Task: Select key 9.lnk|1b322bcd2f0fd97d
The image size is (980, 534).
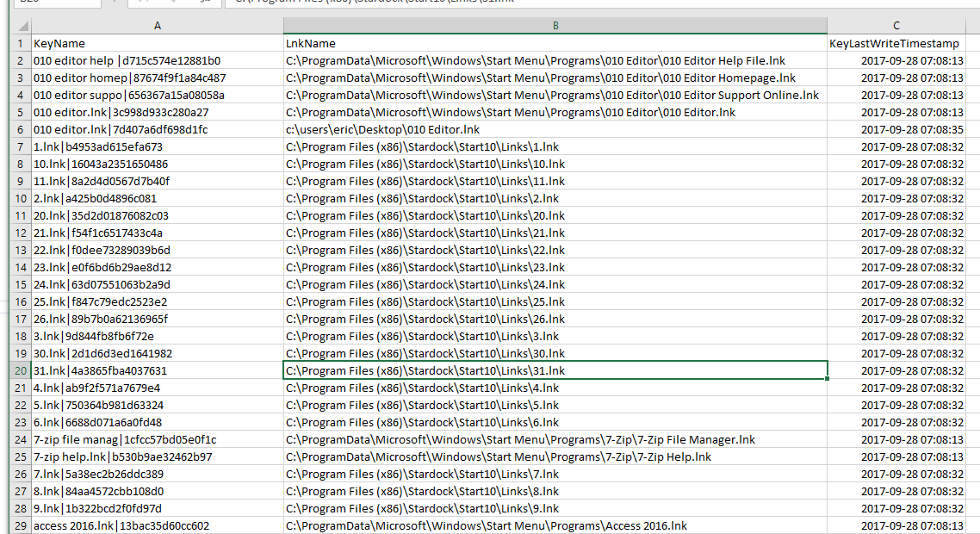Action: coord(157,508)
